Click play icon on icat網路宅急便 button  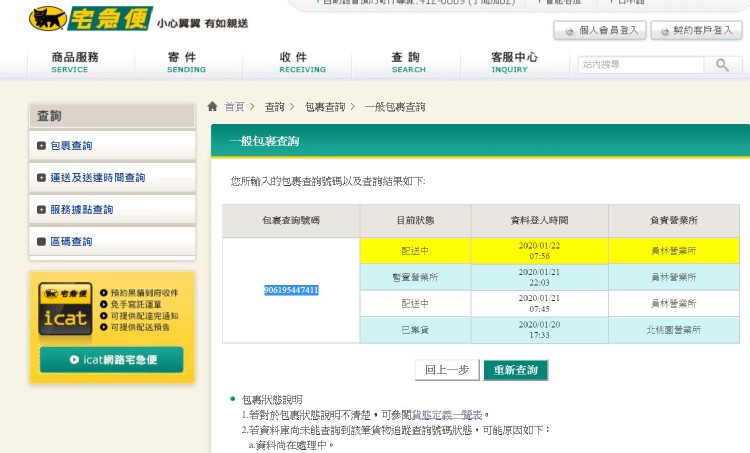coord(74,359)
